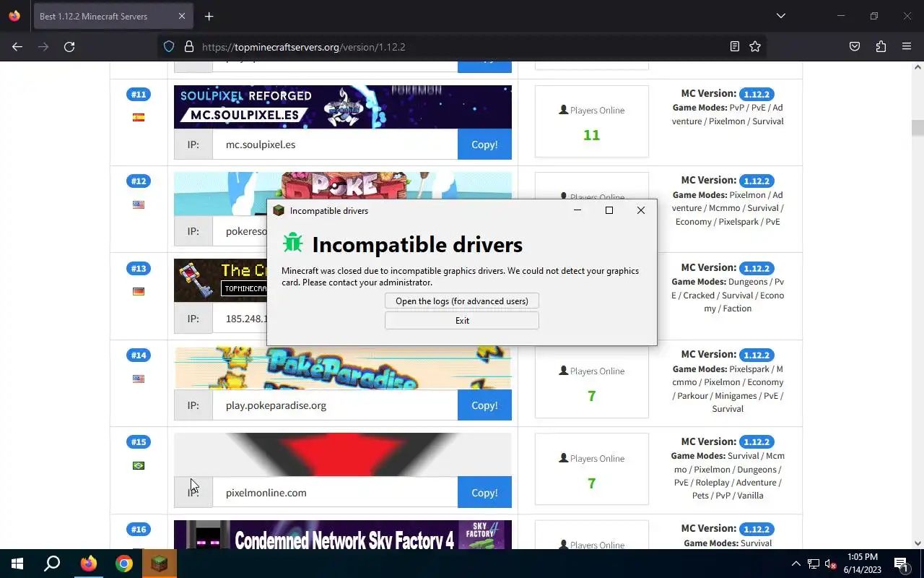Screen dimensions: 924x578
Task: Click the green bug icon in dialog
Action: coord(292,242)
